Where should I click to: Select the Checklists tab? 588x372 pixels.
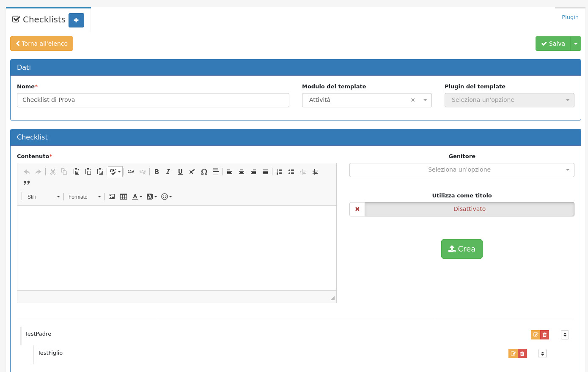pos(39,19)
